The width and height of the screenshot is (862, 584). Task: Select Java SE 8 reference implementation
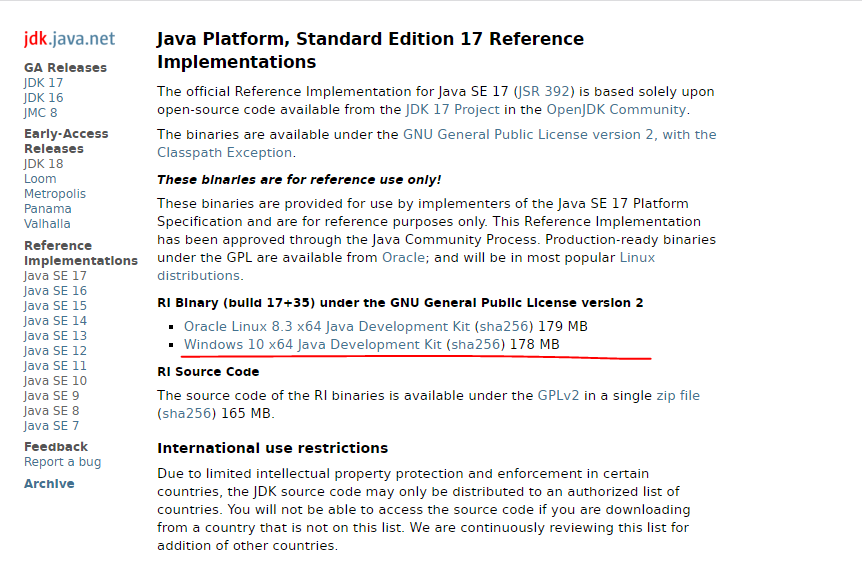[x=52, y=411]
